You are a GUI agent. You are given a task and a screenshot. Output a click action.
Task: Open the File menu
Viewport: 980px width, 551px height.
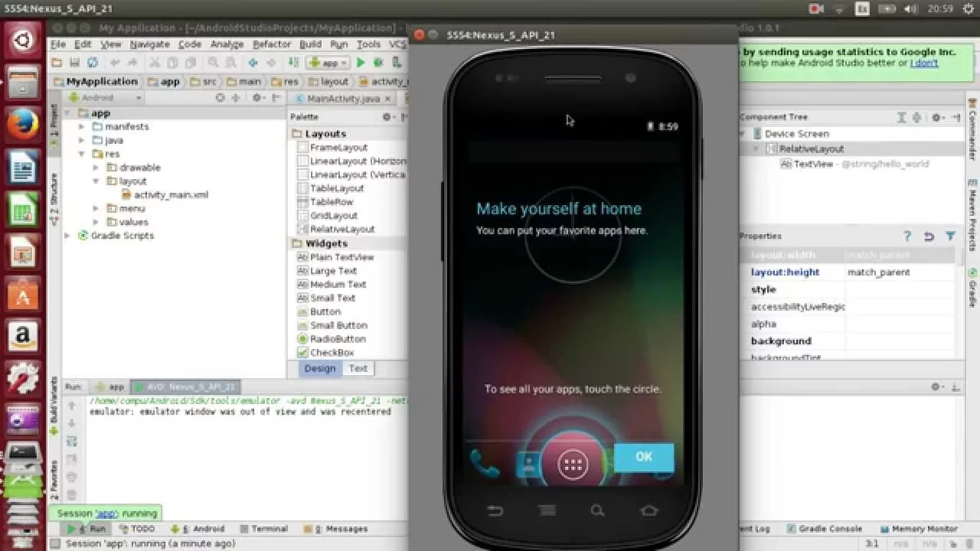[58, 44]
